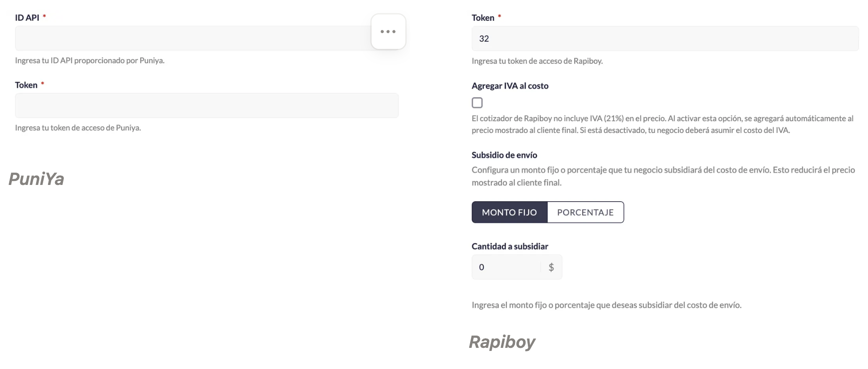Click the dollar sign in the subsidy field

(551, 267)
